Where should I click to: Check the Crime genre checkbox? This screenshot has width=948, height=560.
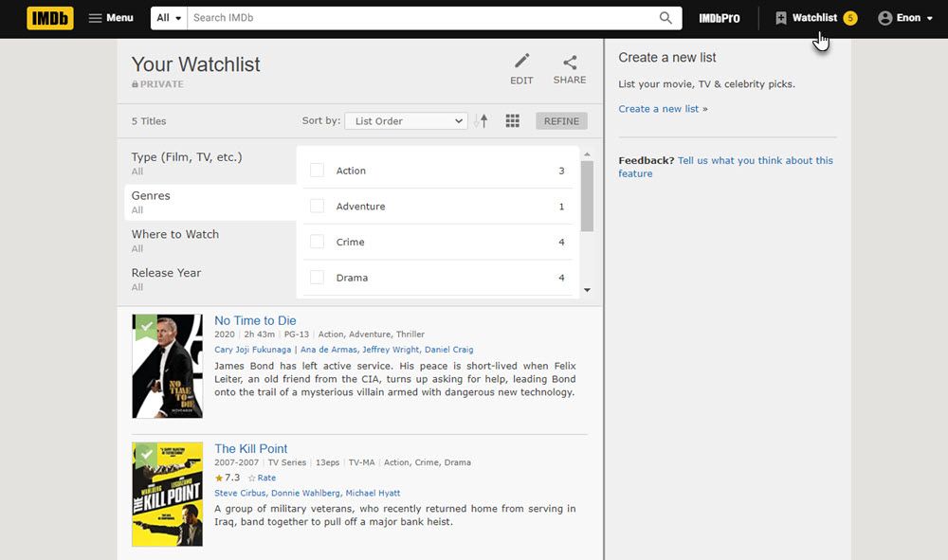point(317,242)
